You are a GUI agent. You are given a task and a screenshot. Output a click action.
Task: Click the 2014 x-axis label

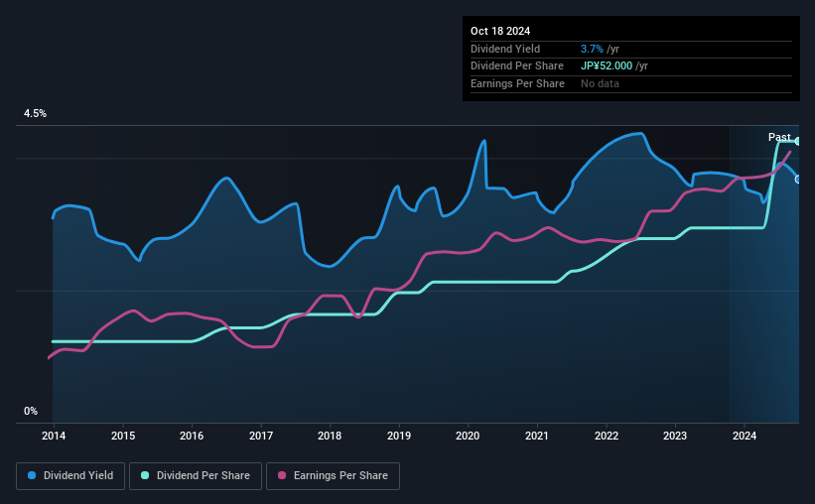tap(54, 436)
